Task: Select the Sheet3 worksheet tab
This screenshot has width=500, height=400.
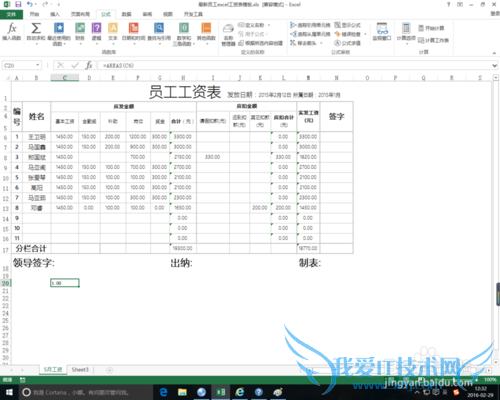Action: tap(80, 370)
